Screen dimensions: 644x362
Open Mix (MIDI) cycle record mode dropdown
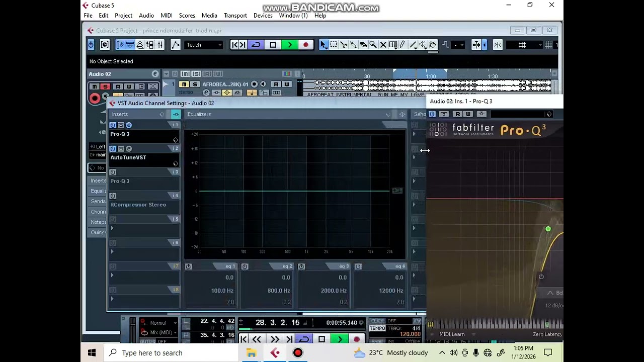[x=159, y=332]
